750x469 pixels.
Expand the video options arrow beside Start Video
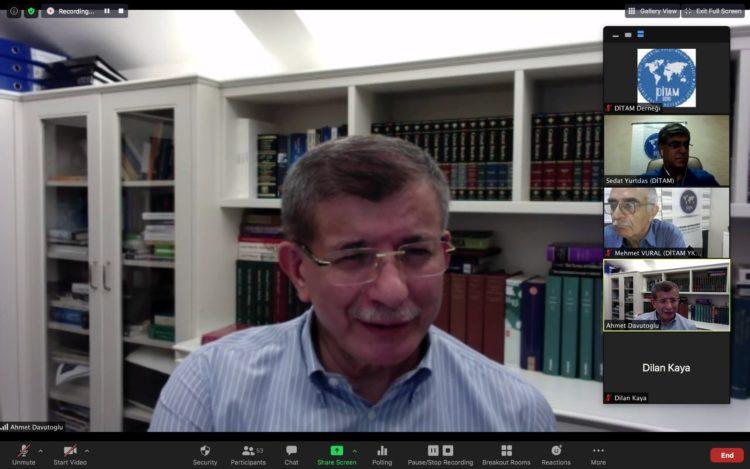pos(87,450)
